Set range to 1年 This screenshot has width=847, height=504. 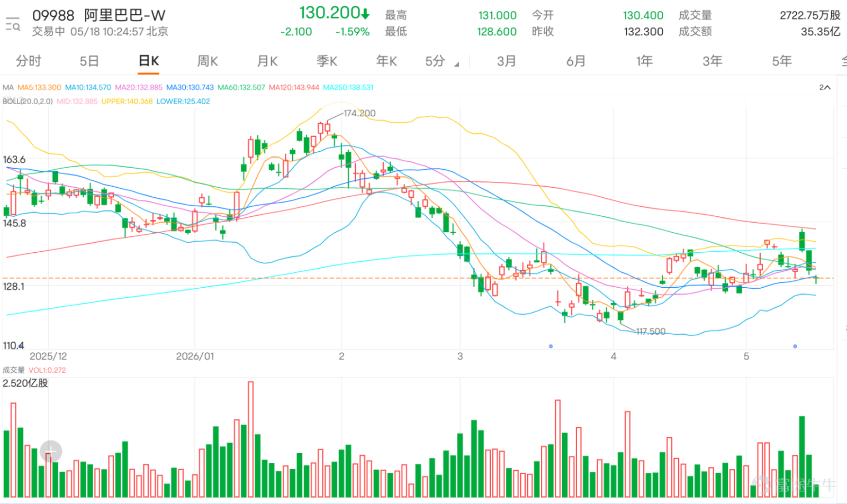pos(644,61)
